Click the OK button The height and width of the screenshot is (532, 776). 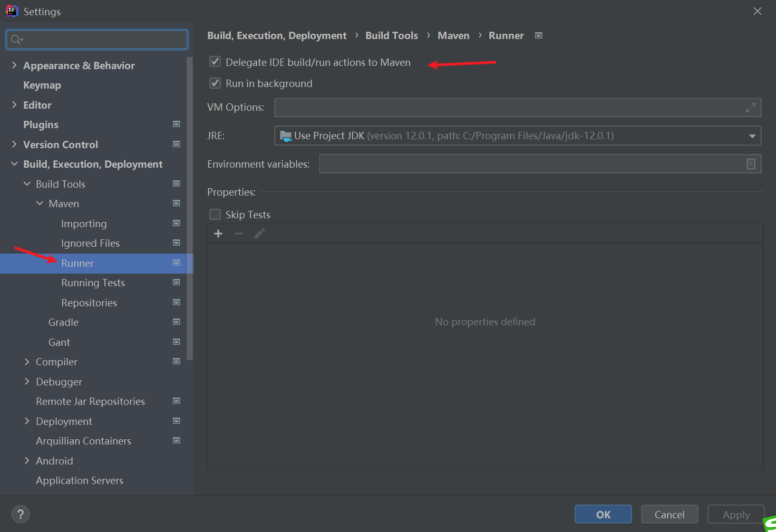(603, 515)
